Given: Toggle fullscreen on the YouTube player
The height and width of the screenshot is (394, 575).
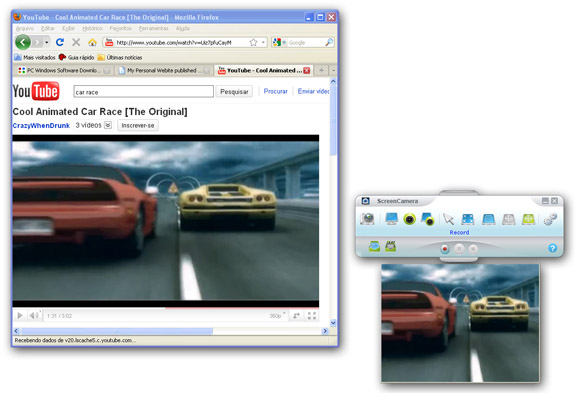Looking at the screenshot, I should (312, 315).
